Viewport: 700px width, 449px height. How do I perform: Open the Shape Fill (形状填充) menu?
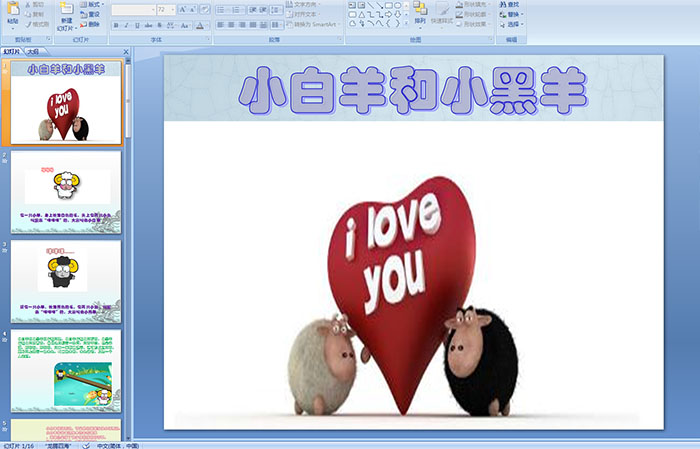click(x=475, y=4)
